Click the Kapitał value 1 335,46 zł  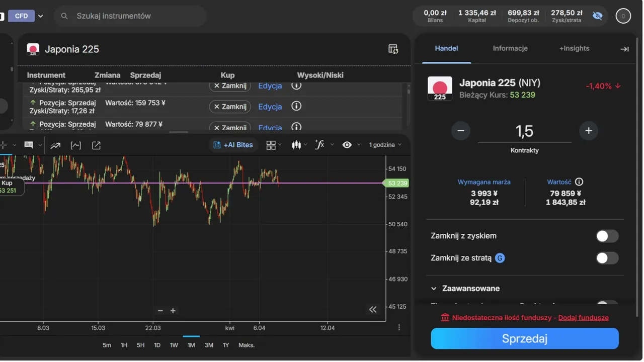477,13
